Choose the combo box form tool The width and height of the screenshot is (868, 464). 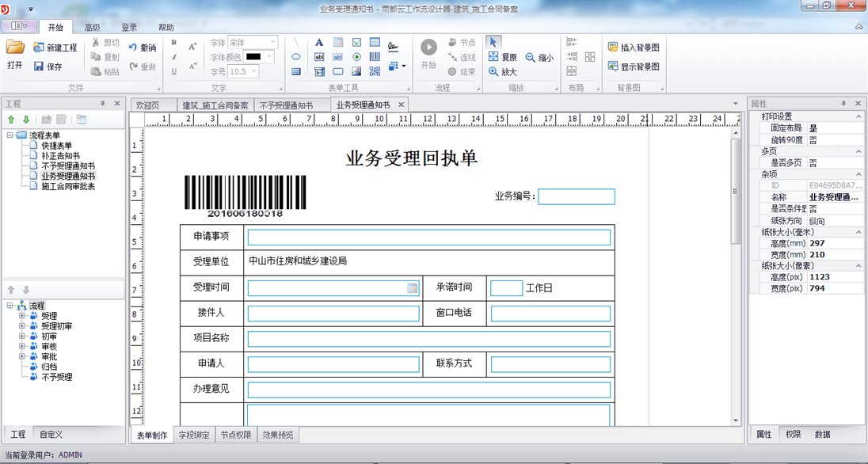319,71
